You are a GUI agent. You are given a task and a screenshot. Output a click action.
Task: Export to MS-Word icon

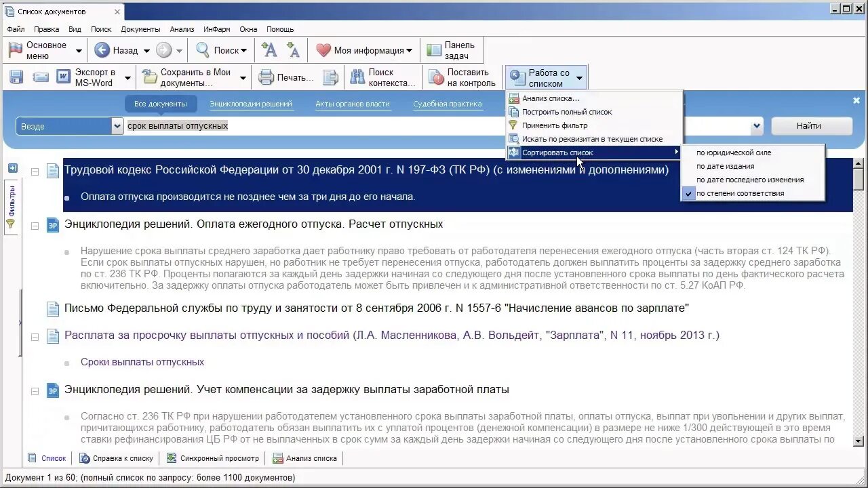pos(64,77)
